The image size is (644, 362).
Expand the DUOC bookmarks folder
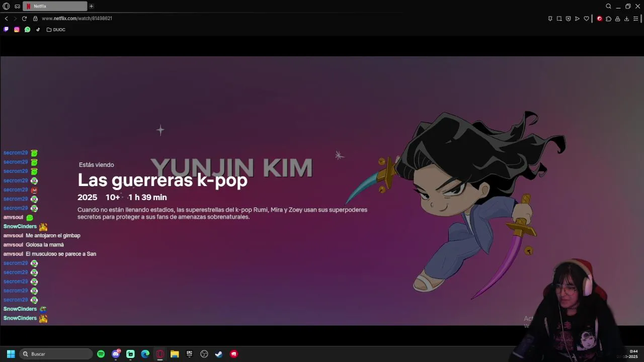(x=56, y=30)
